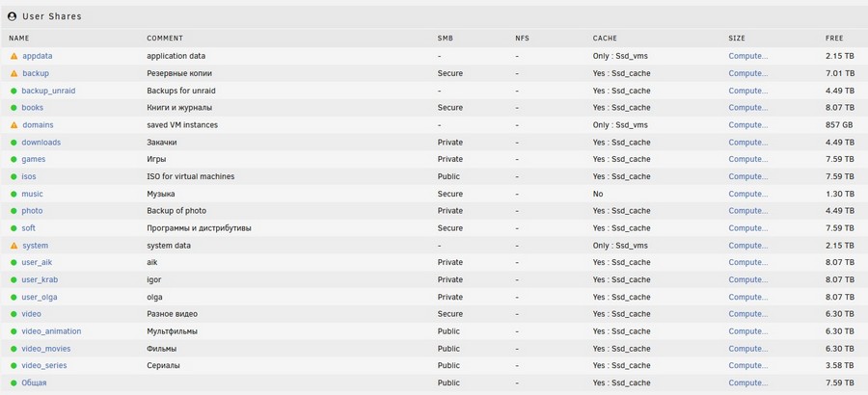The image size is (868, 395).
Task: Compute the size of the games share
Action: 747,159
